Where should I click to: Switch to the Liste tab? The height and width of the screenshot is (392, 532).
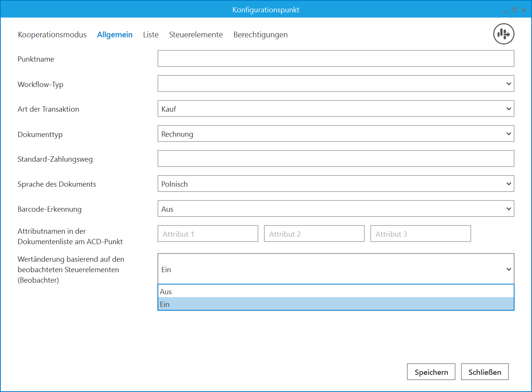pyautogui.click(x=151, y=35)
